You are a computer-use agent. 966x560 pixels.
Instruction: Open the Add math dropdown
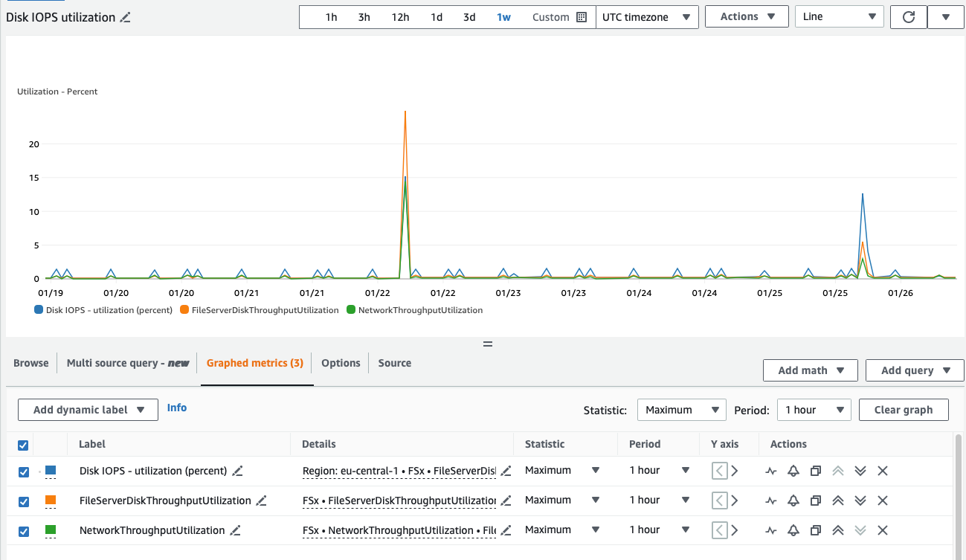[810, 370]
